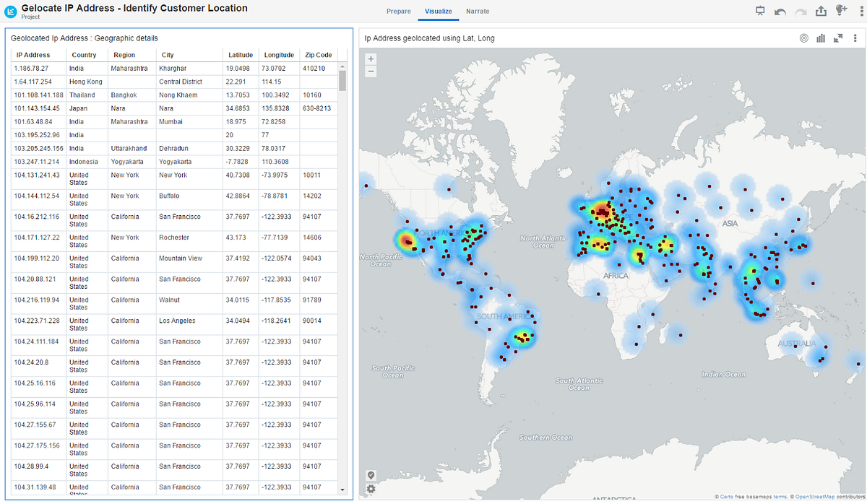Click the Auto Insights lightbulb icon

[x=841, y=11]
